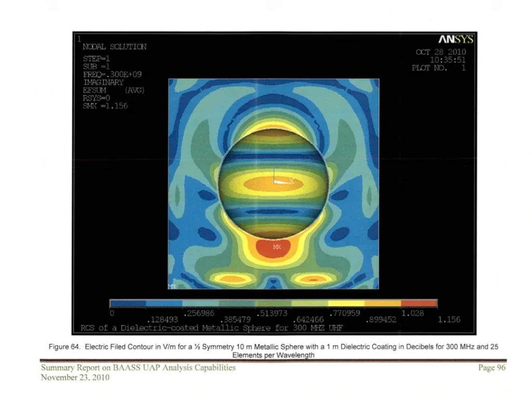Click the SMX =1.156 value
Image resolution: width=532 pixels, height=403 pixels.
point(105,106)
